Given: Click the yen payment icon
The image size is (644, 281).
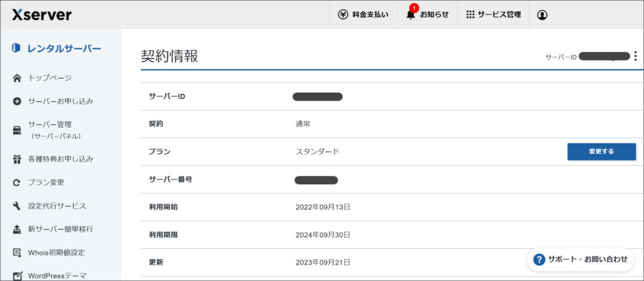Looking at the screenshot, I should click(x=343, y=14).
